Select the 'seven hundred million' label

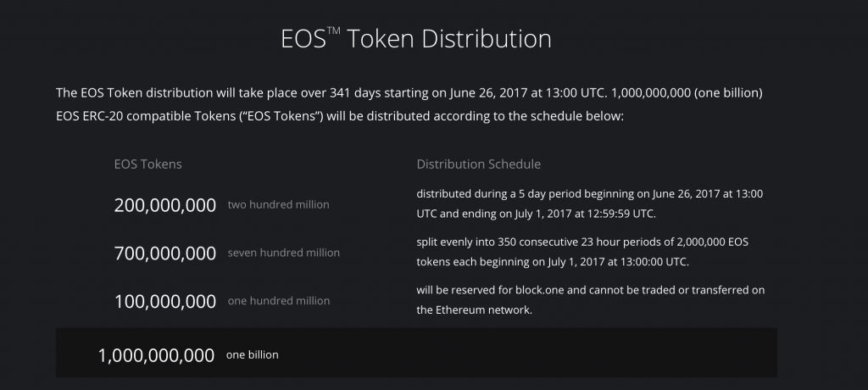[x=283, y=253]
